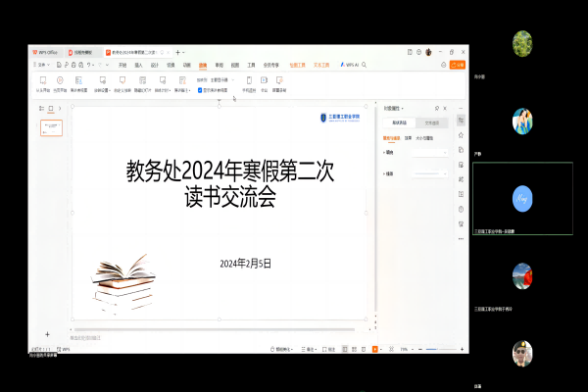The image size is (588, 392).
Task: Open the 线条 style dropdown
Action: click(x=430, y=173)
